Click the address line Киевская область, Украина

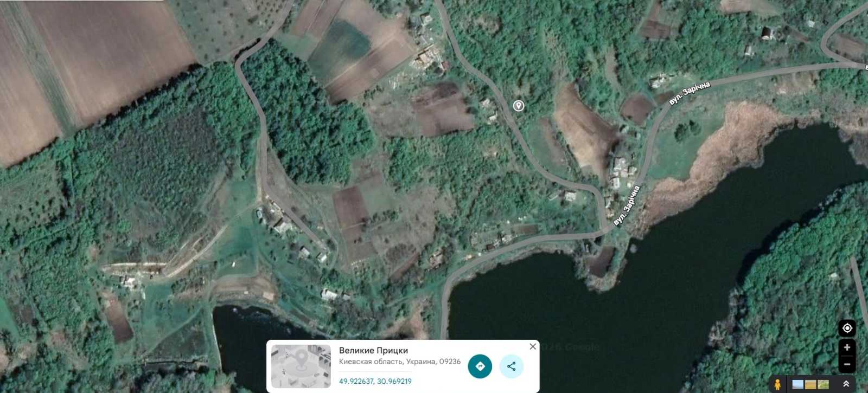[x=400, y=362]
